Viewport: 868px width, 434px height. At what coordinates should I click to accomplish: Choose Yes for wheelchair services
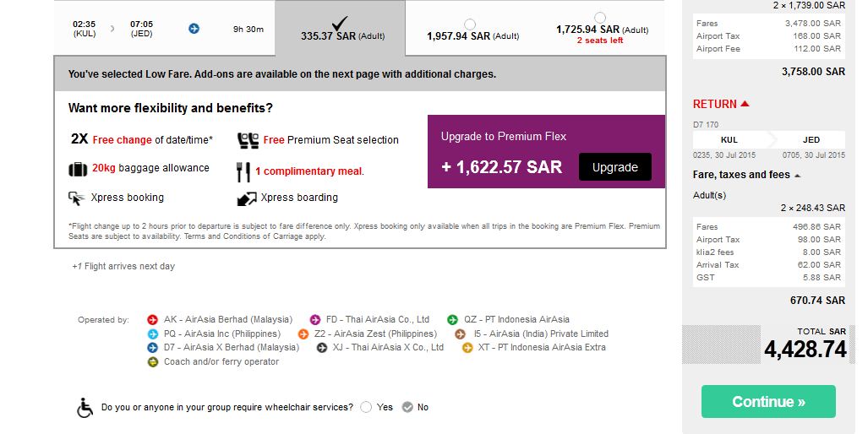coord(366,407)
